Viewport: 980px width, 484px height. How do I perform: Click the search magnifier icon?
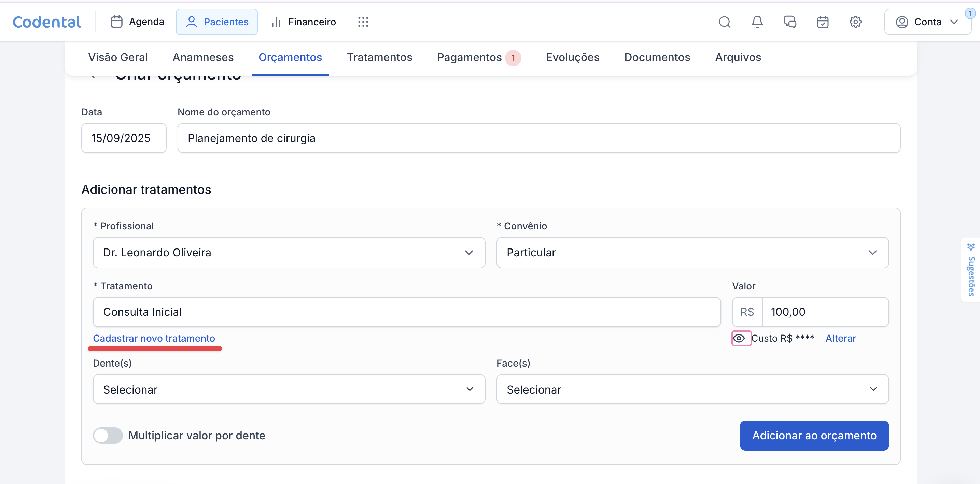[x=724, y=22]
